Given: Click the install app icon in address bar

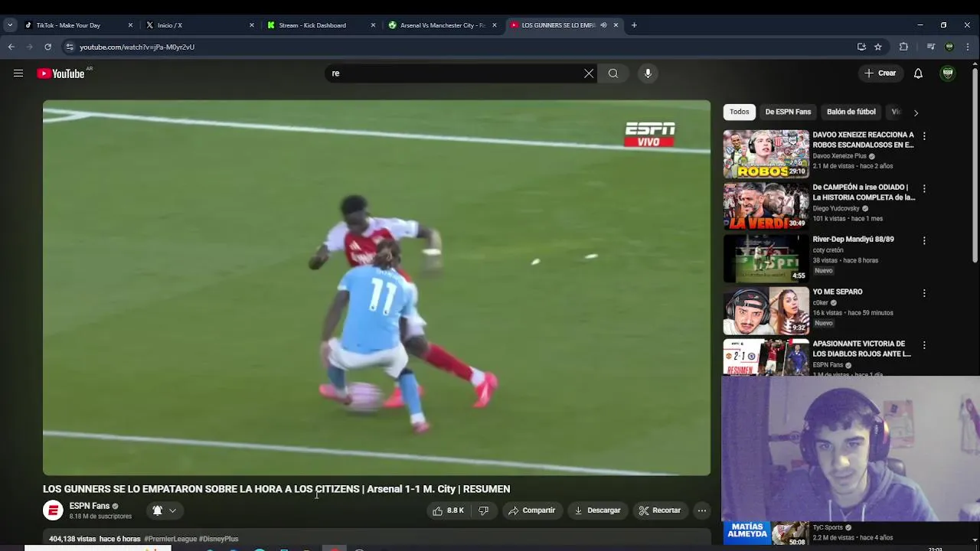Looking at the screenshot, I should [x=861, y=47].
